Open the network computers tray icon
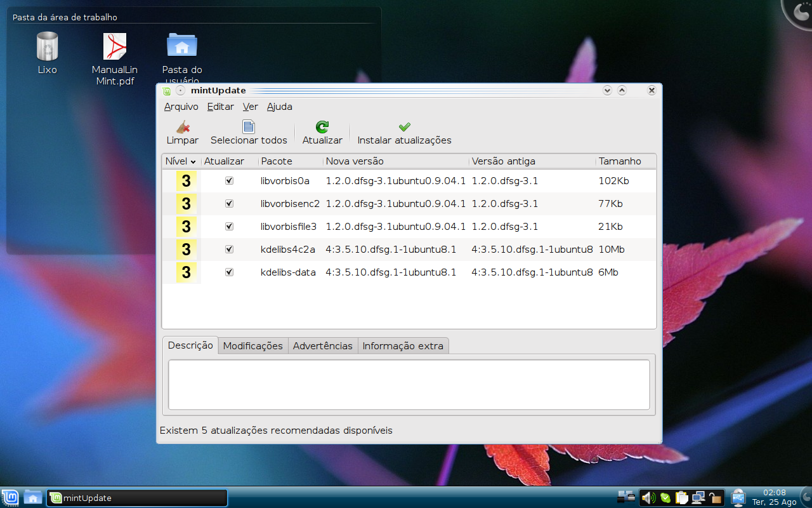This screenshot has height=508, width=812. pos(698,498)
